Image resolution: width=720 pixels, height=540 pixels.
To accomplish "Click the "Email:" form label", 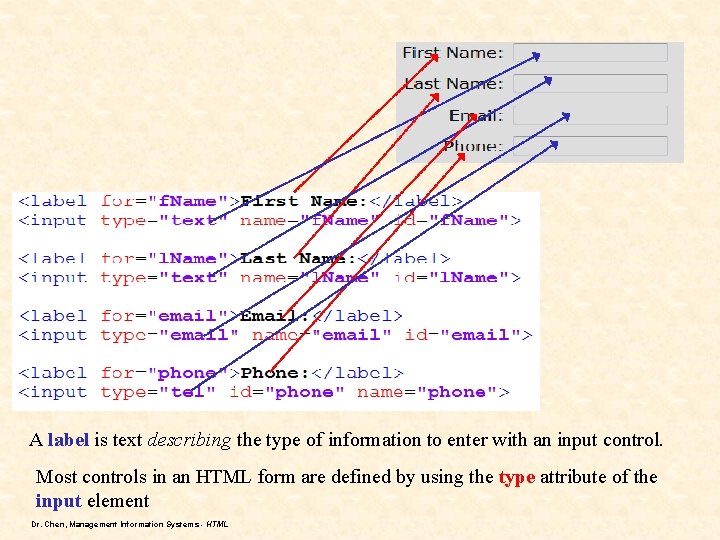I will (476, 115).
